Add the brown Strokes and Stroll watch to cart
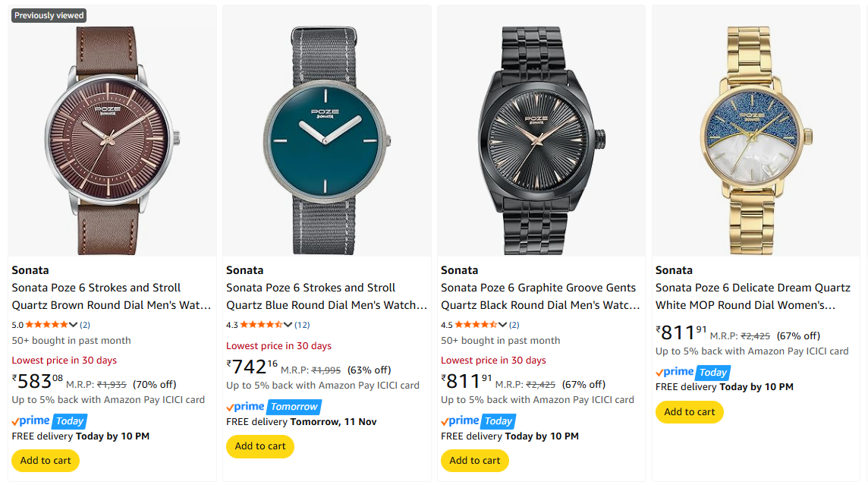Screen dimensions: 868x485 coord(46,461)
